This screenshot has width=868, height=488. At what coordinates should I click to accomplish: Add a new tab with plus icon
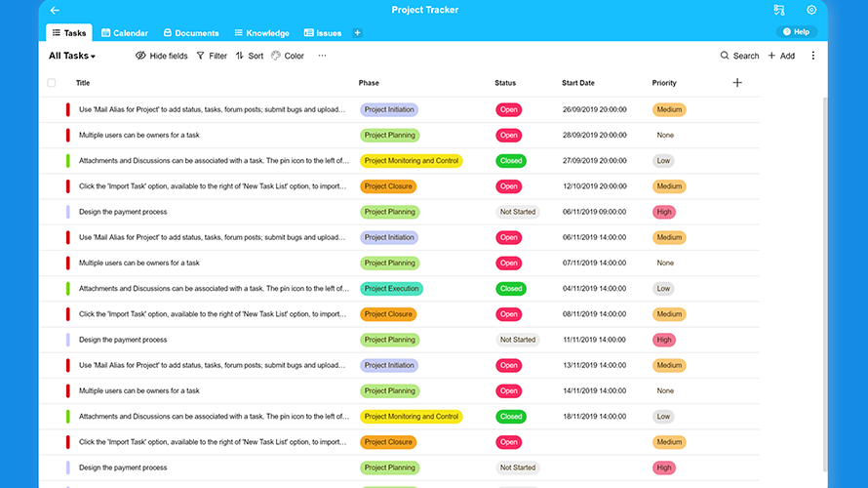coord(357,33)
